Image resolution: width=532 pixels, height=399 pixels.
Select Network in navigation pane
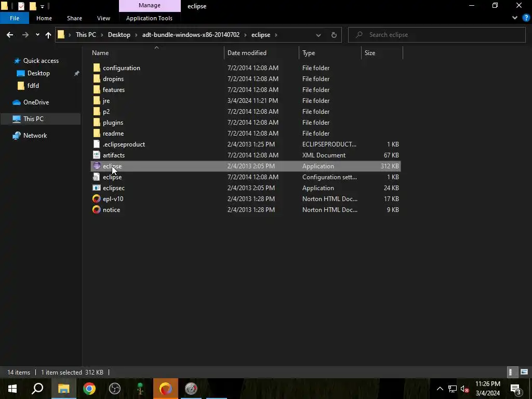tap(35, 136)
